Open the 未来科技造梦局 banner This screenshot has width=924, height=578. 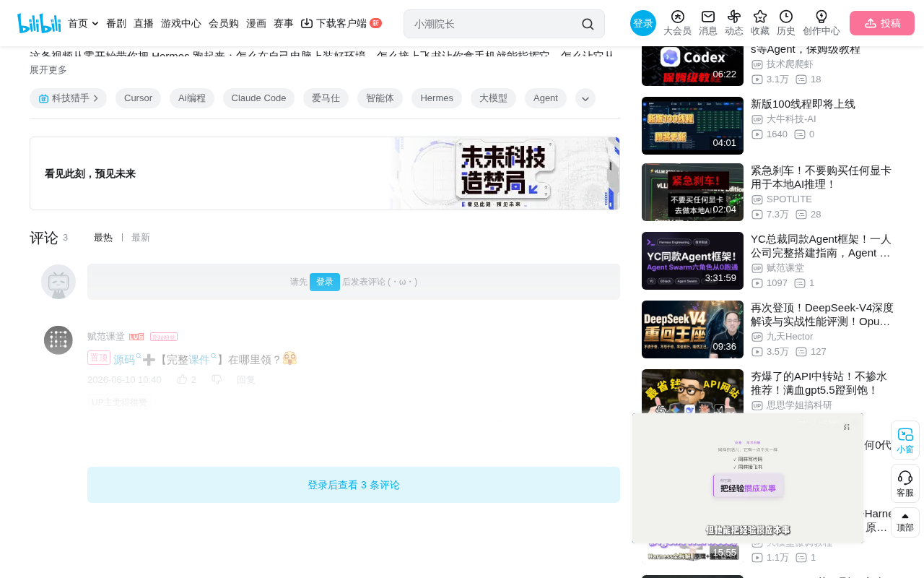point(325,173)
